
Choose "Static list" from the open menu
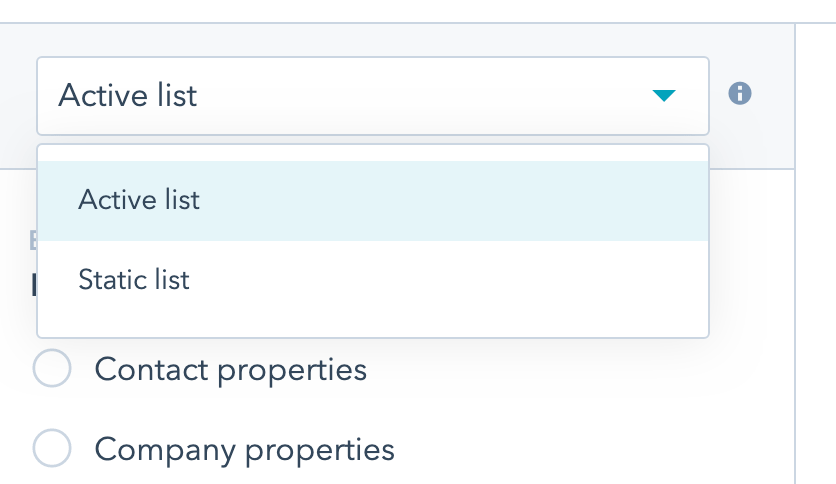pos(134,280)
